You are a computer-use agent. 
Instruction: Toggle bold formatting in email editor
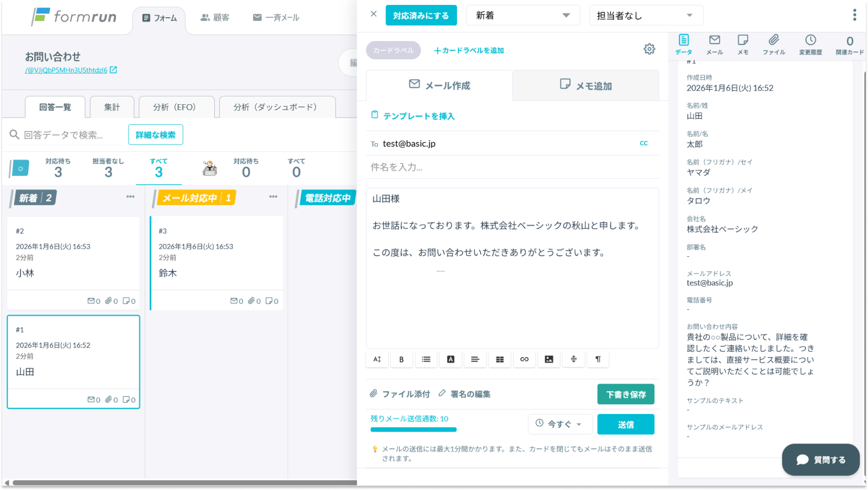click(401, 359)
